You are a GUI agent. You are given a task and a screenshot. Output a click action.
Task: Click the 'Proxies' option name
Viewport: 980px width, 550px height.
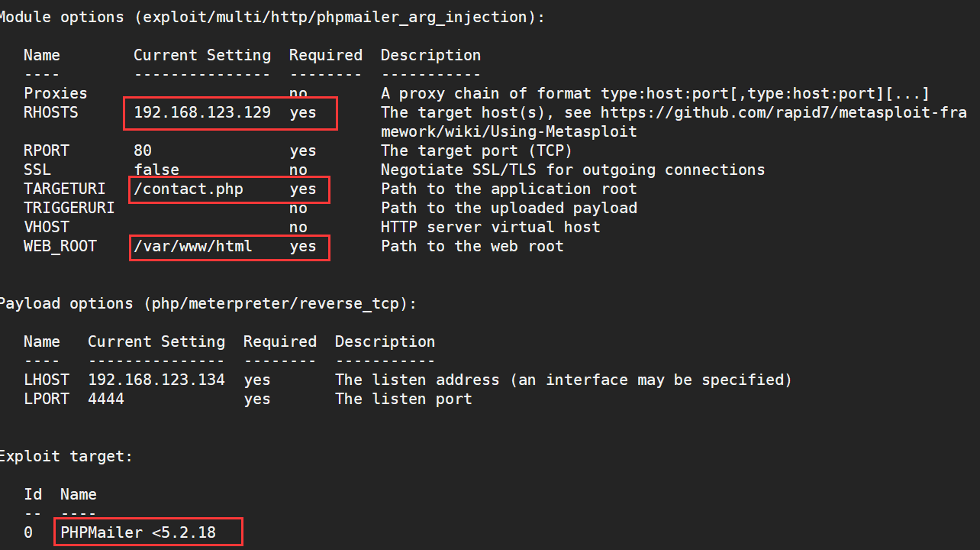56,93
